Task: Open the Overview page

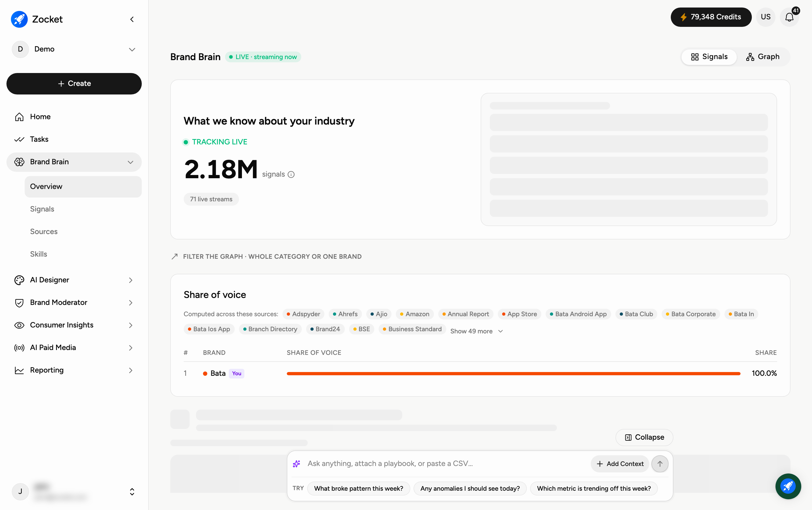Action: point(83,187)
